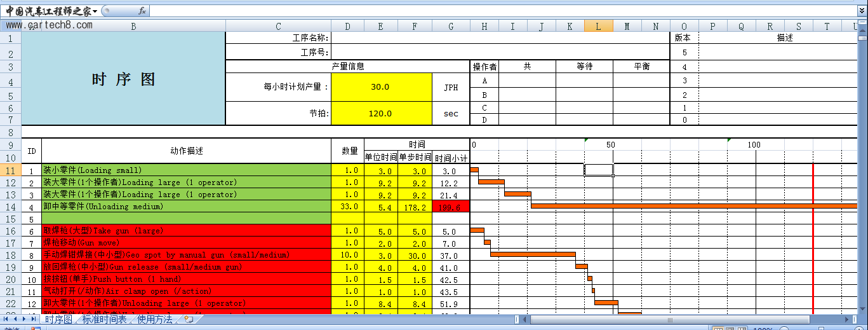The height and width of the screenshot is (330, 868).
Task: Click the 描述 header cell
Action: click(785, 38)
